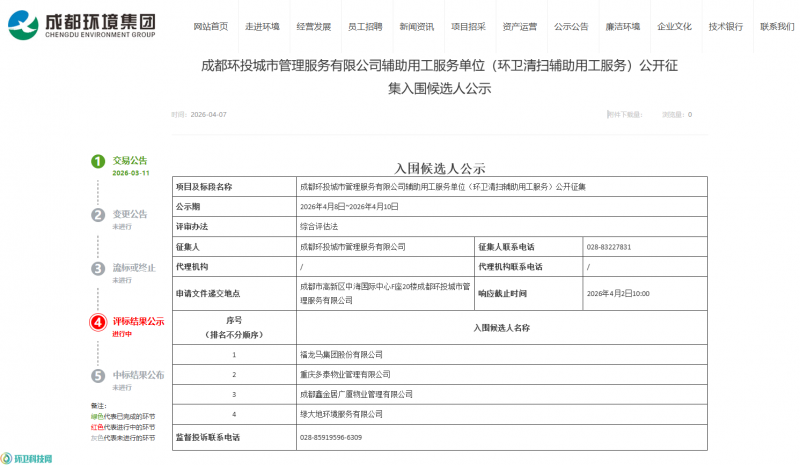
Task: Click step 5 circle 中标结果公布
Action: (x=98, y=376)
